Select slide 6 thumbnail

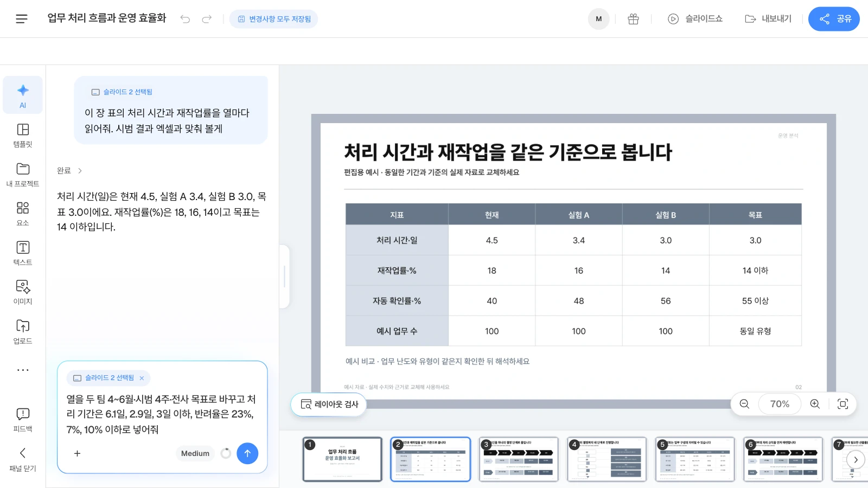(x=783, y=459)
